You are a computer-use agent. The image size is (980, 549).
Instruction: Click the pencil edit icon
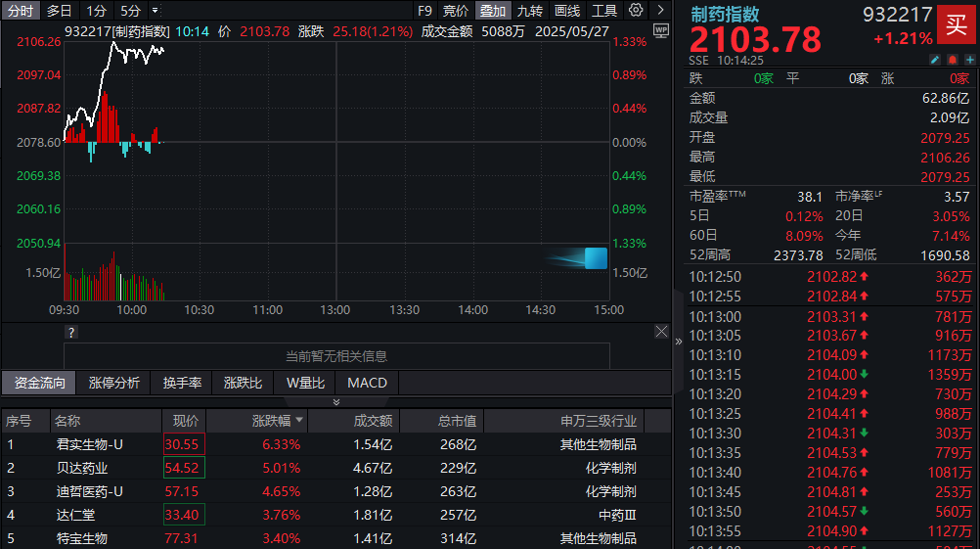[934, 60]
